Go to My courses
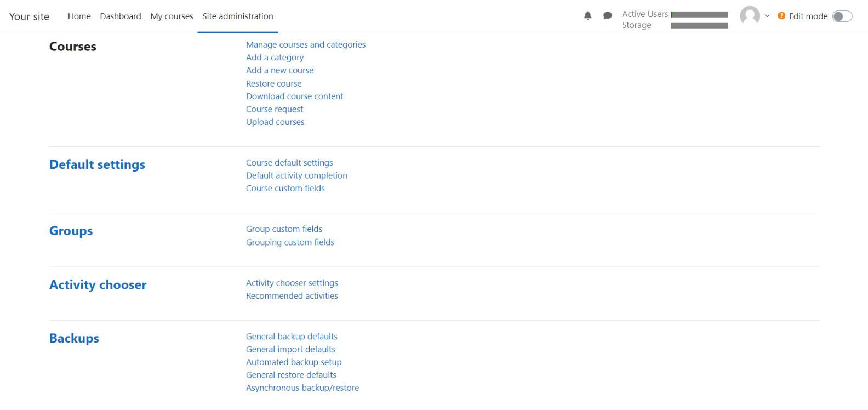The image size is (868, 410). pos(172,16)
